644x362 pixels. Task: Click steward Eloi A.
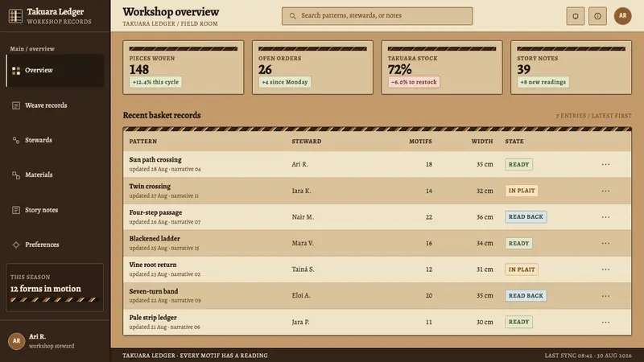coord(301,296)
